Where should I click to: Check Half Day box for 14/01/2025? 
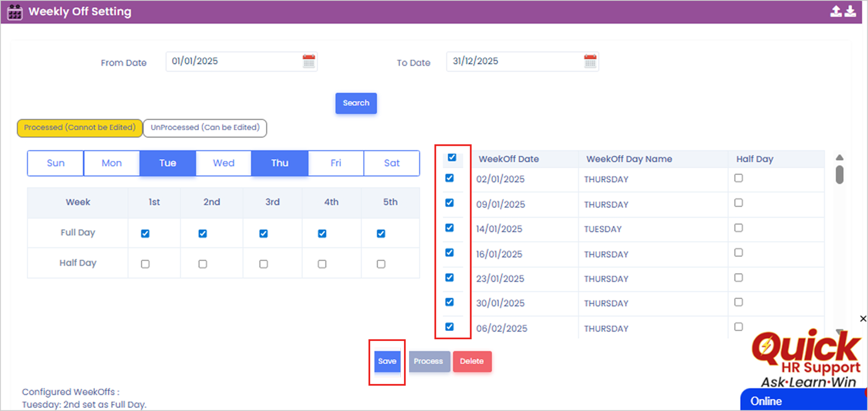click(x=738, y=228)
